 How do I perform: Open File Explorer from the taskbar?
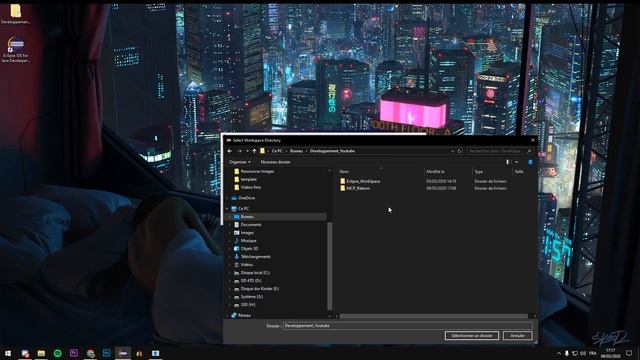(41, 353)
